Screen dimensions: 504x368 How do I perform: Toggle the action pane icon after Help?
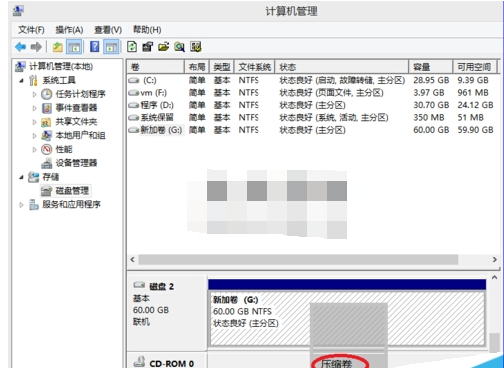point(111,47)
